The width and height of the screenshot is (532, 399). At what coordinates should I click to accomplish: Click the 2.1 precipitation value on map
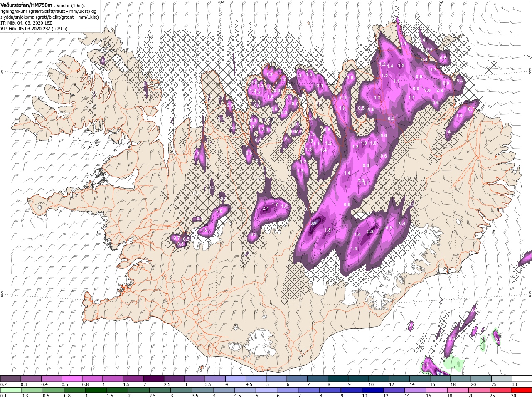pyautogui.click(x=320, y=86)
